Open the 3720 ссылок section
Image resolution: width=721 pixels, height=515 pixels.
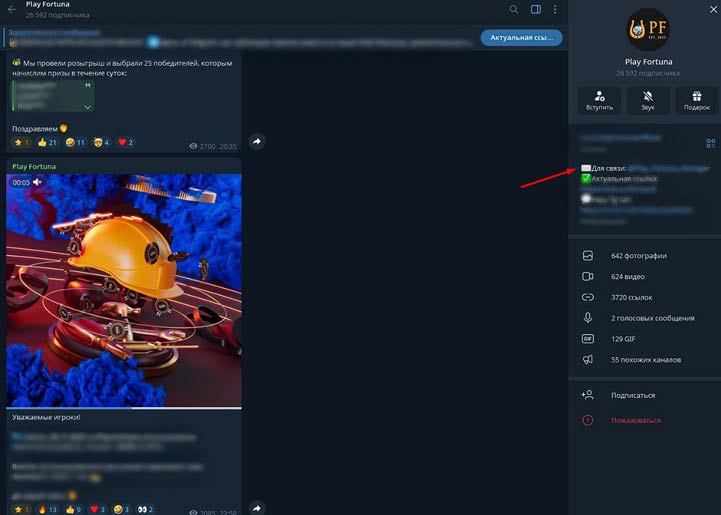(x=632, y=297)
